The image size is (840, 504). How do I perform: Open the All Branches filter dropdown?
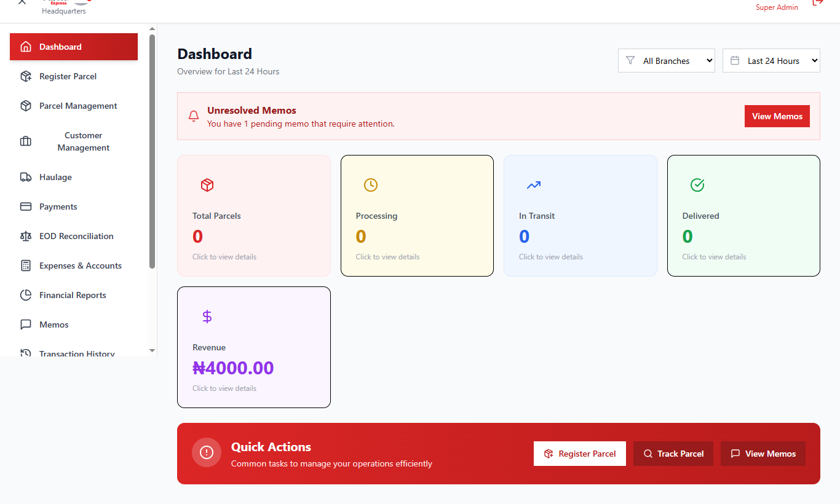click(x=667, y=61)
